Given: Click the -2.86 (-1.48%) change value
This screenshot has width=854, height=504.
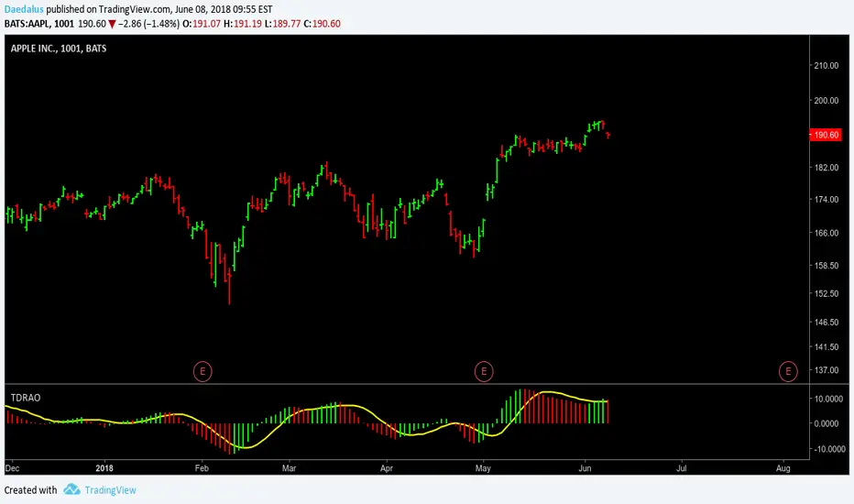Looking at the screenshot, I should click(x=148, y=24).
